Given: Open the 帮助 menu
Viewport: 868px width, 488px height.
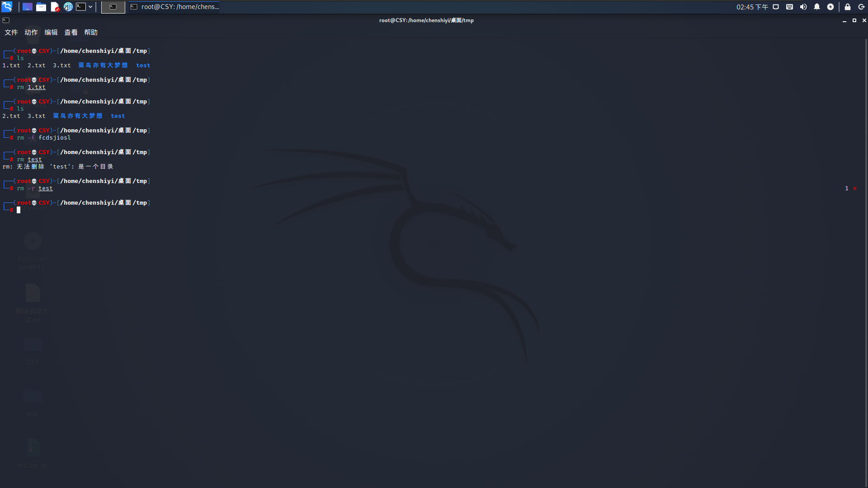Looking at the screenshot, I should click(x=91, y=33).
